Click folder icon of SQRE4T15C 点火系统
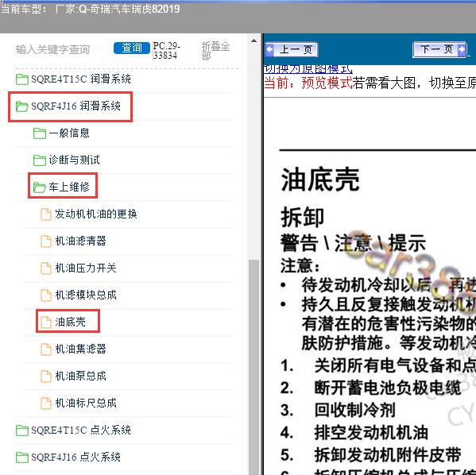 pyautogui.click(x=22, y=431)
